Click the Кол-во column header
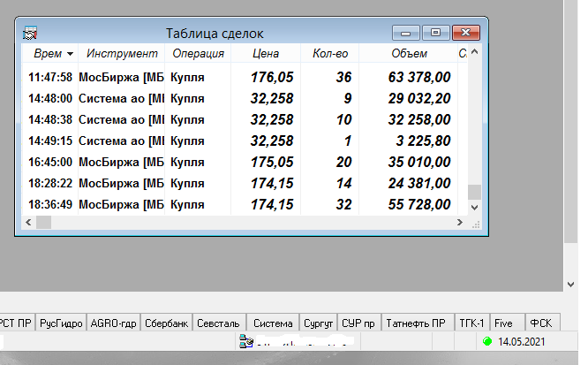The height and width of the screenshot is (365, 588). point(330,53)
